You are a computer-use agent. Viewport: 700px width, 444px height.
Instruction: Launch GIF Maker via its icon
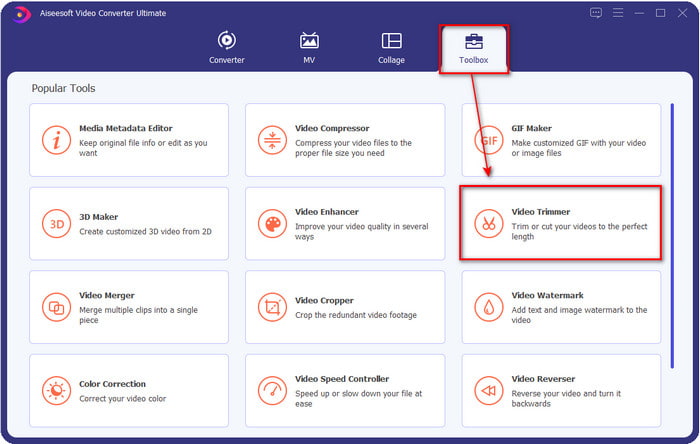[489, 140]
